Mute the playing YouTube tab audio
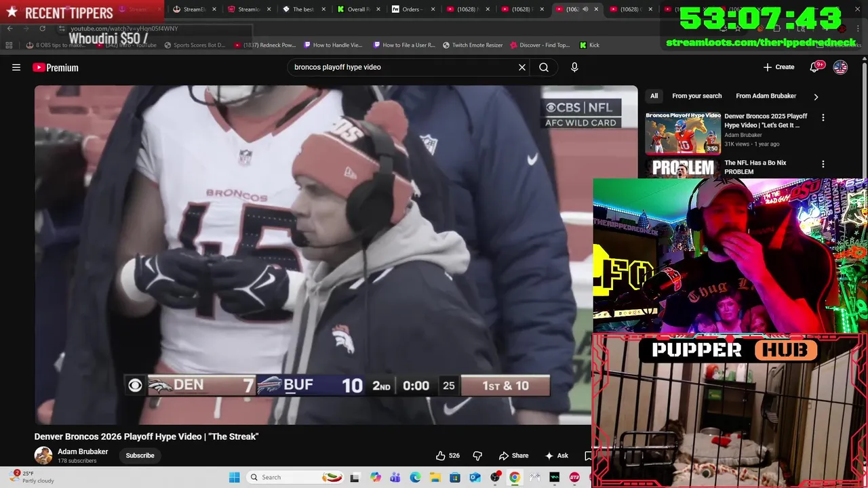This screenshot has width=868, height=488. click(585, 9)
